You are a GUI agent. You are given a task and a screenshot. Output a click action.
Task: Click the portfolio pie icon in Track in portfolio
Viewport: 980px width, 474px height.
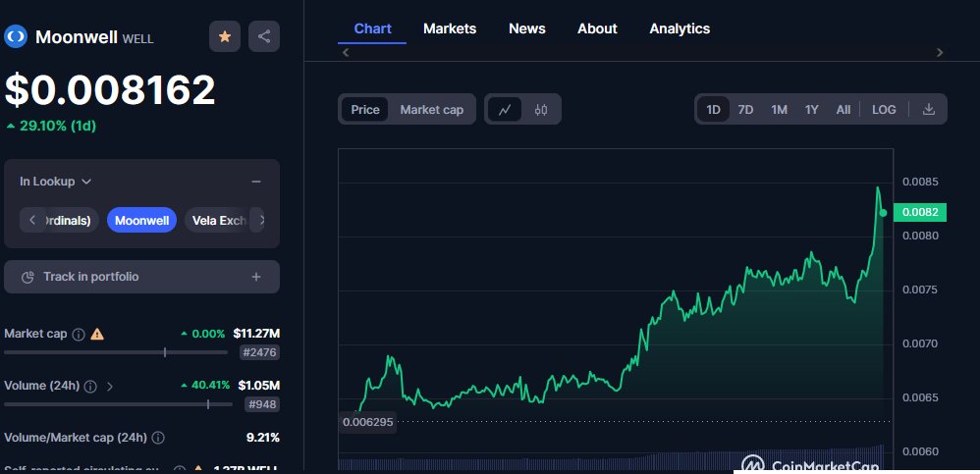(27, 278)
